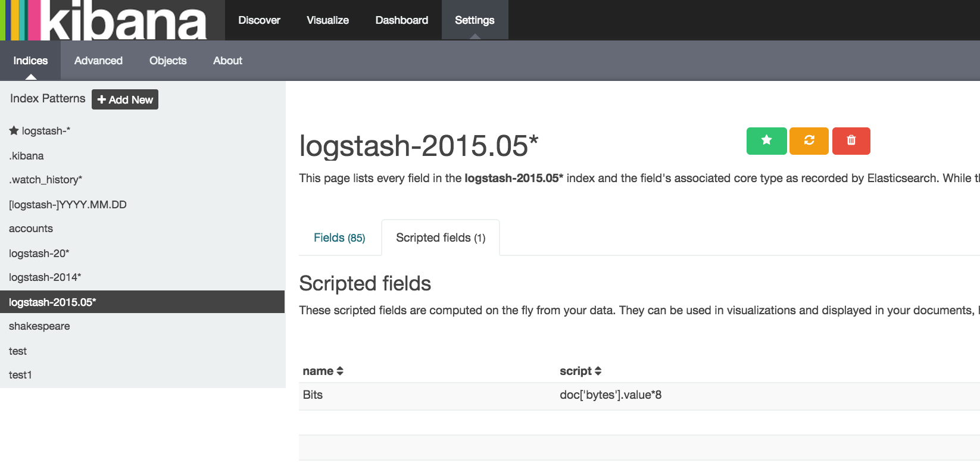
Task: Open the shakespeare index pattern
Action: pyautogui.click(x=39, y=326)
